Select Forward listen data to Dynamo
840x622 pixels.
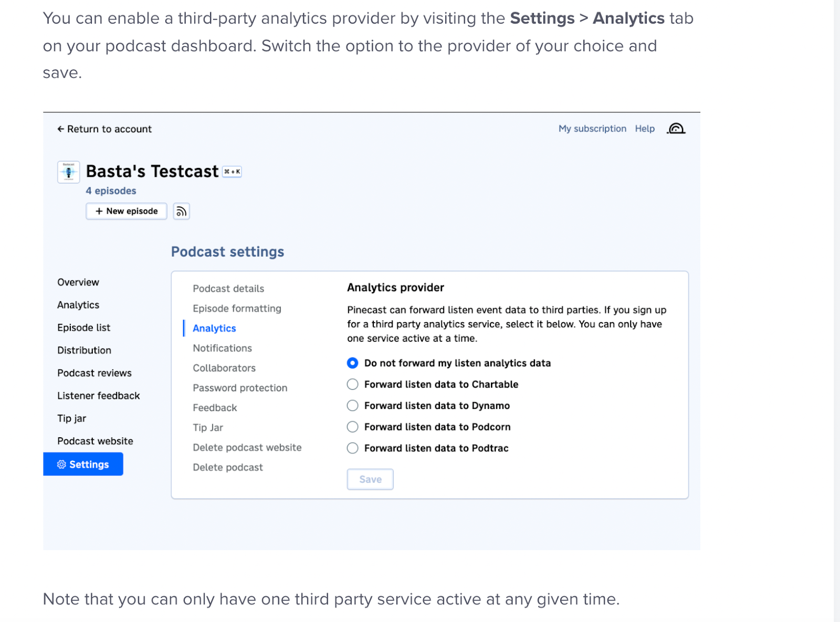[353, 406]
